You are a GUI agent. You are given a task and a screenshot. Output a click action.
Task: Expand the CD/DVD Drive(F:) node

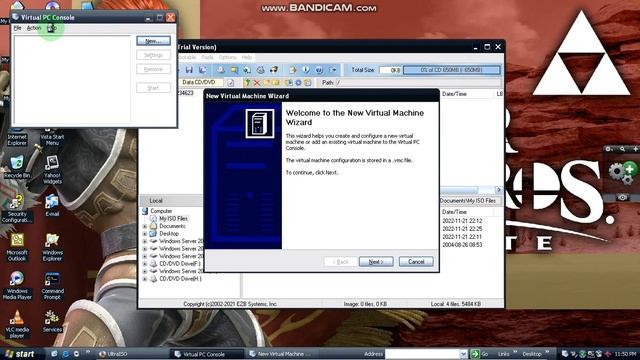[145, 264]
